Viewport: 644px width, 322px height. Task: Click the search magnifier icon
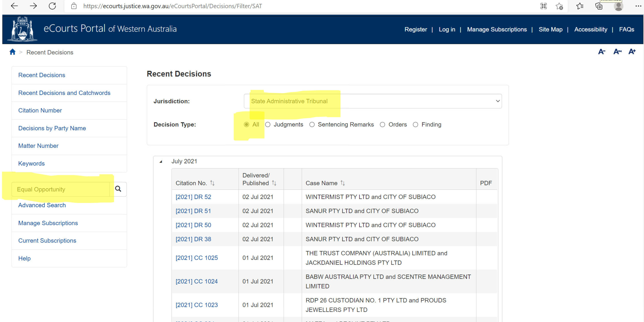coord(118,189)
